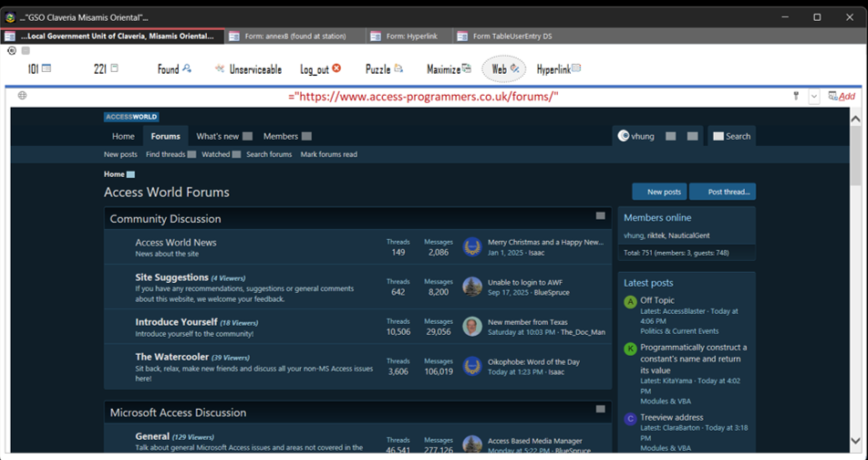Open the Home forum nav tab
This screenshot has width=868, height=460.
pos(123,136)
